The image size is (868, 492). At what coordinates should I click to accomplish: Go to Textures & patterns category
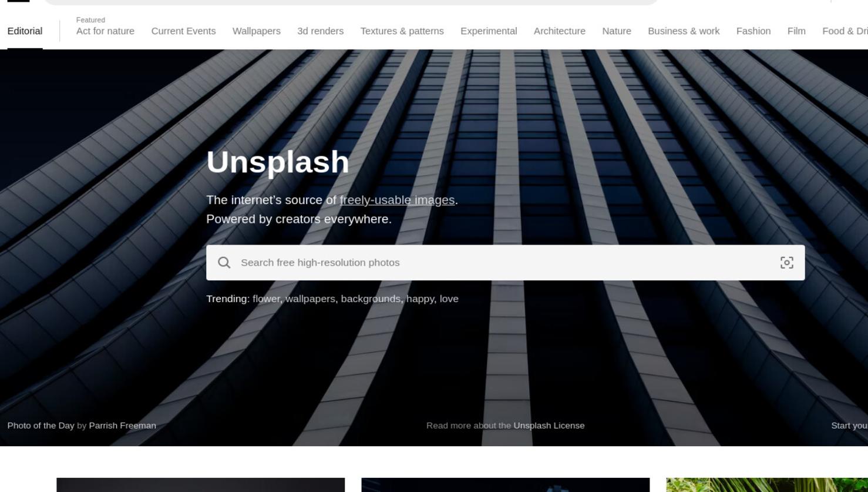point(402,31)
